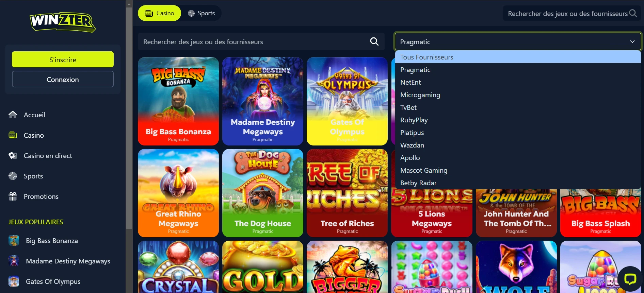Select NetEnt in the provider list

point(518,82)
